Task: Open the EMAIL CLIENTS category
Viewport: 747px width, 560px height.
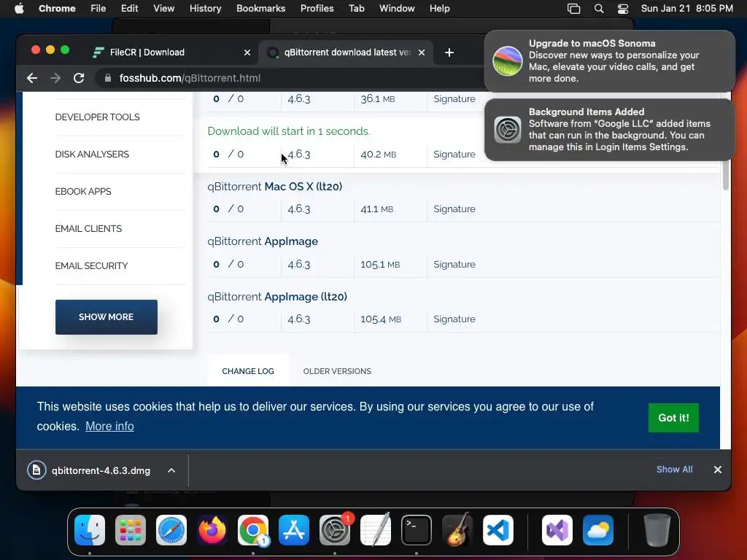Action: click(x=88, y=228)
